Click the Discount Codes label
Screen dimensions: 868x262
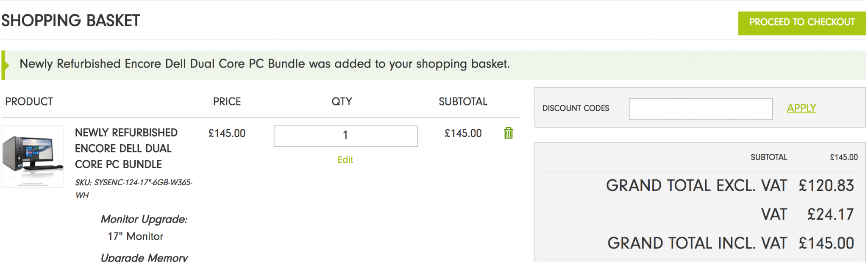click(576, 109)
